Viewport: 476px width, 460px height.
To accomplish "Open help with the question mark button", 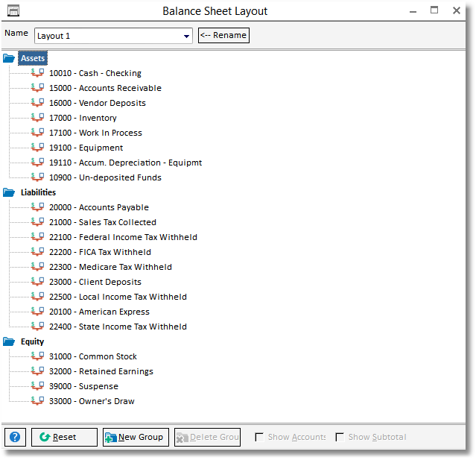I will click(x=15, y=437).
